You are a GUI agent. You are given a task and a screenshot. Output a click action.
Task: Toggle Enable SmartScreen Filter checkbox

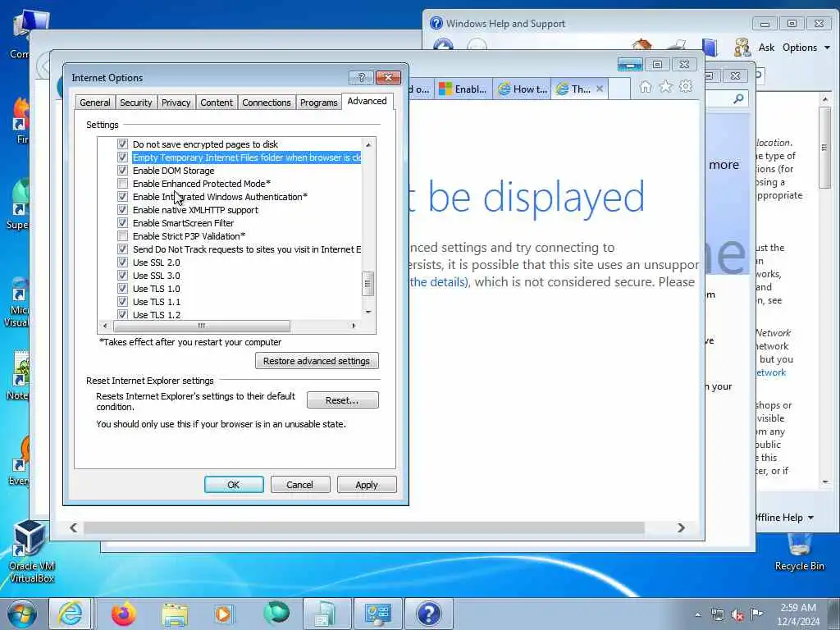(123, 223)
